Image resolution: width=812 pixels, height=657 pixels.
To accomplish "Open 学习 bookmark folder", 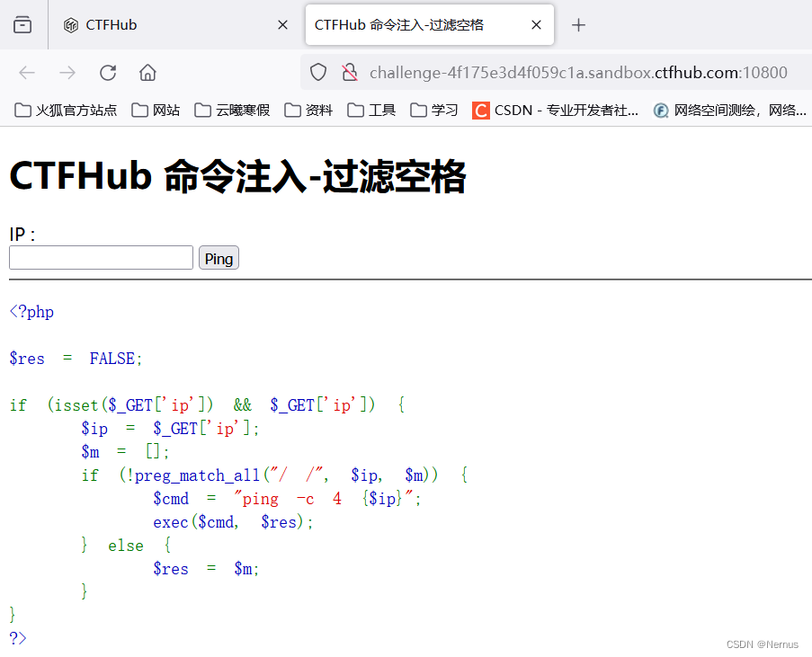I will 434,111.
